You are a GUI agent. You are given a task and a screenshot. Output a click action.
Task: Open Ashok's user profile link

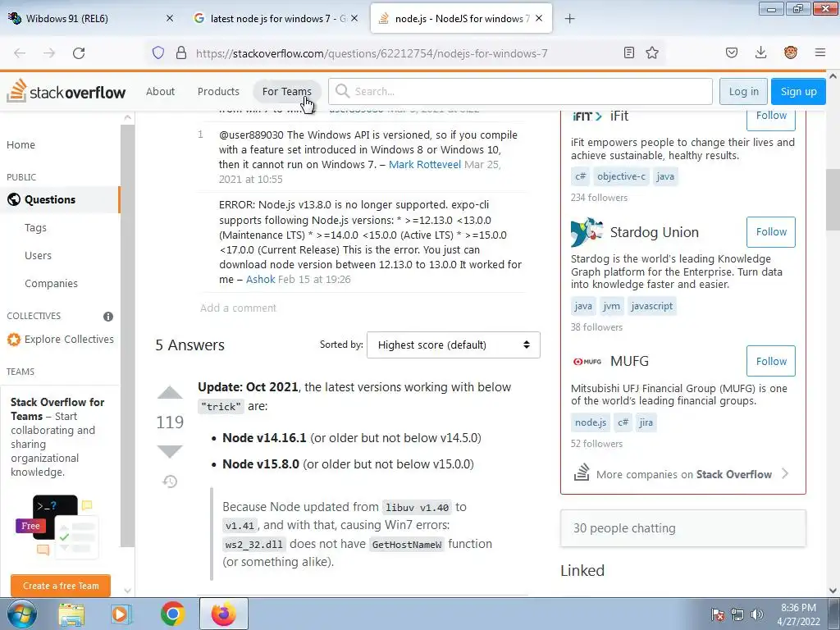point(260,279)
